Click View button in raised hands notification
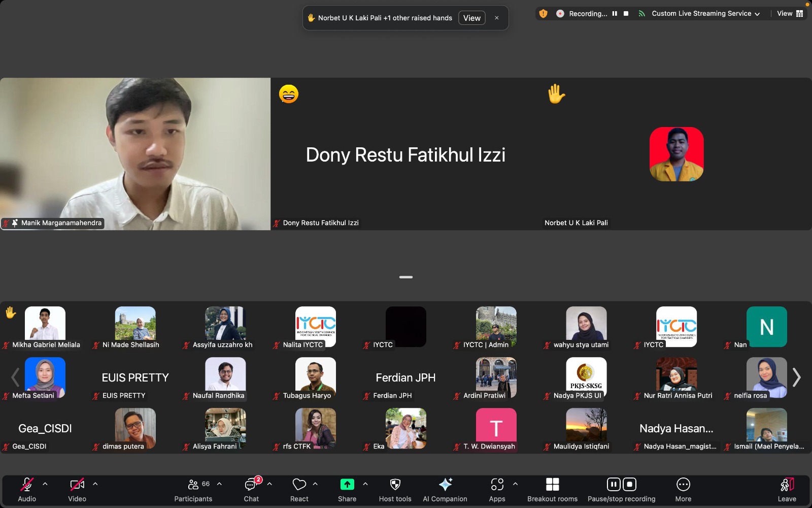 pos(471,18)
